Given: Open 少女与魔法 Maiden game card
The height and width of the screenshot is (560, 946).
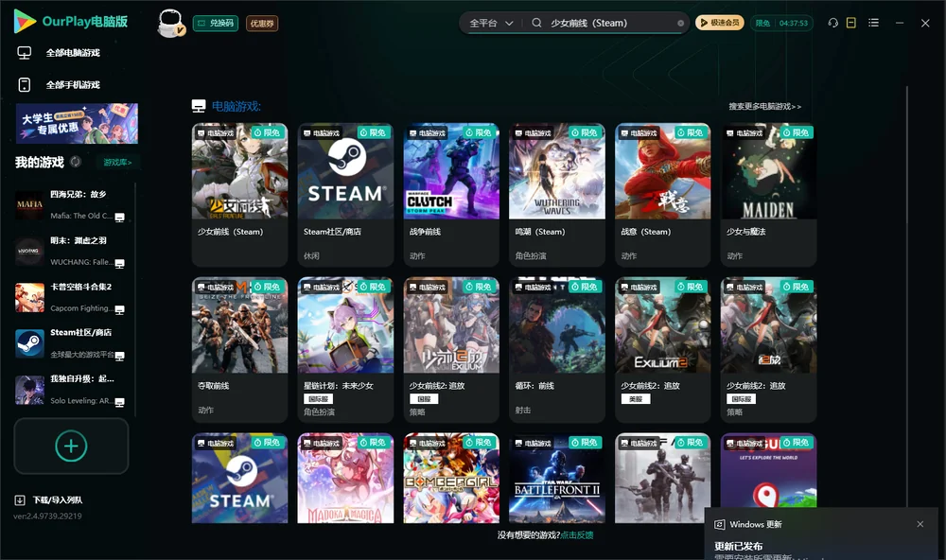Looking at the screenshot, I should 768,195.
